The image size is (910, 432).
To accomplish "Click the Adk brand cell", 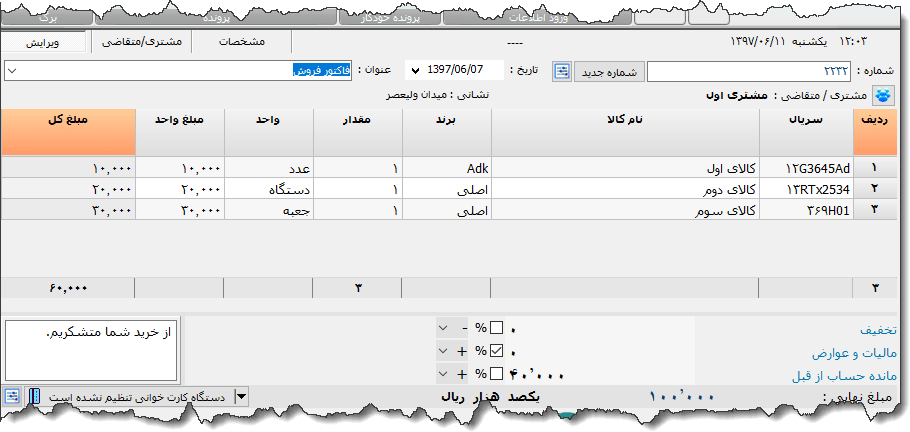I will 447,169.
